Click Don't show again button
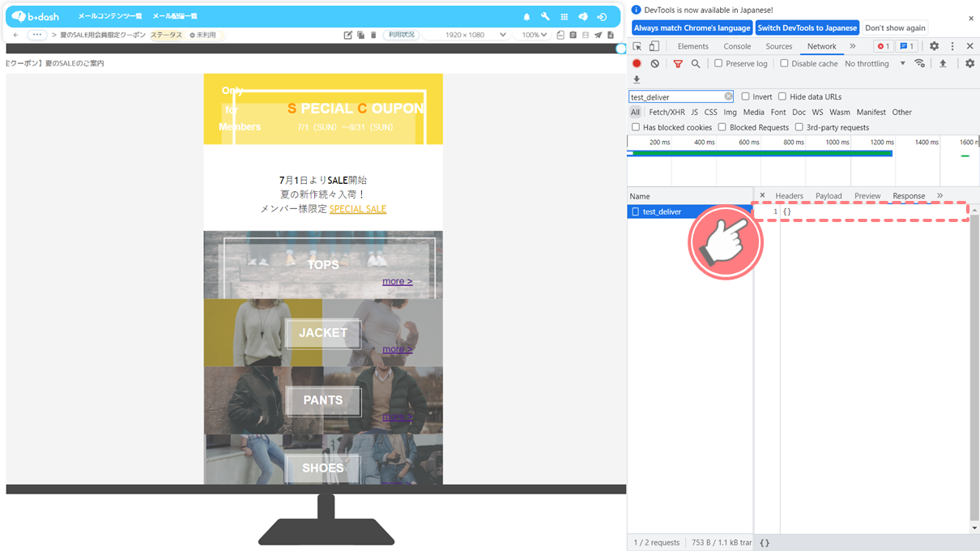 [x=895, y=28]
